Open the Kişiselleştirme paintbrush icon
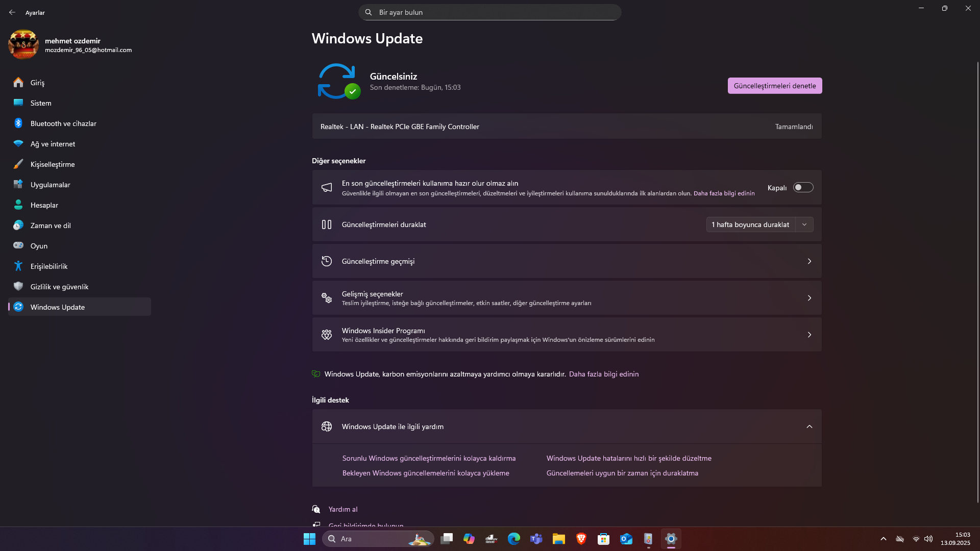The image size is (980, 551). point(18,164)
